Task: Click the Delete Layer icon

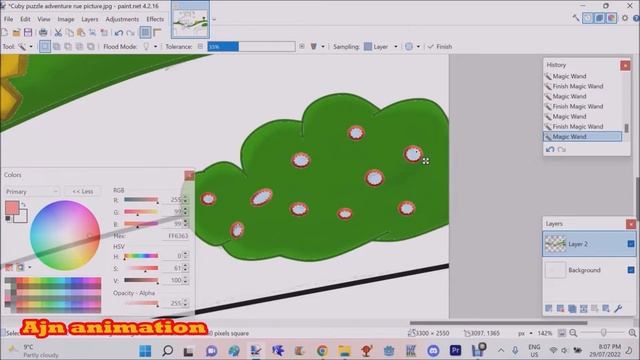Action: pyautogui.click(x=560, y=309)
